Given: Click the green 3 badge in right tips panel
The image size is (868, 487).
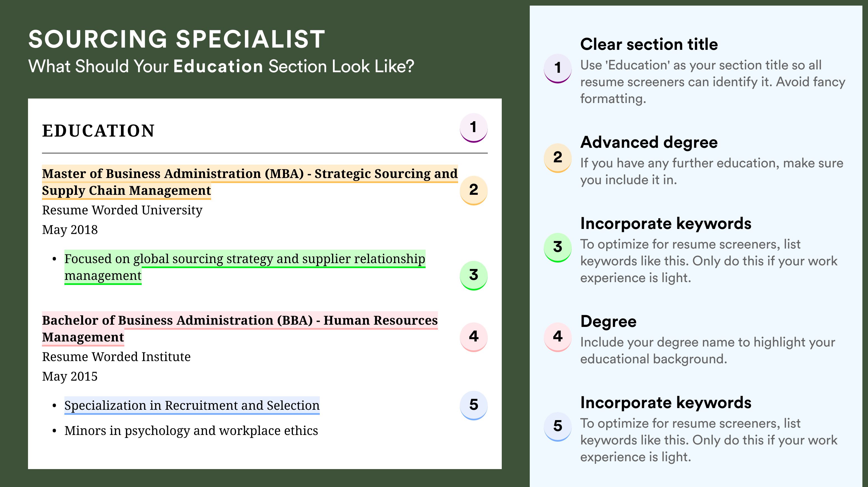Looking at the screenshot, I should (558, 247).
